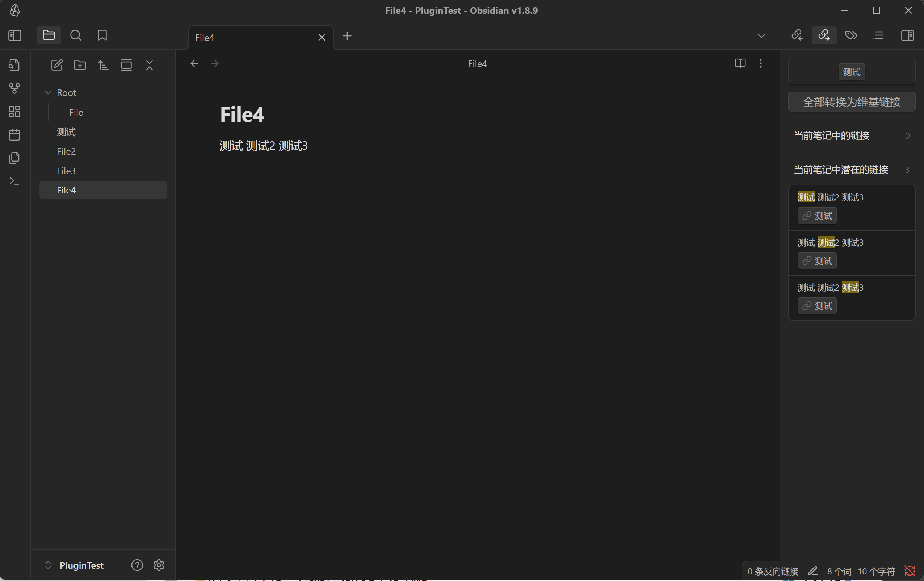Click the new folder icon
924x581 pixels.
click(80, 65)
